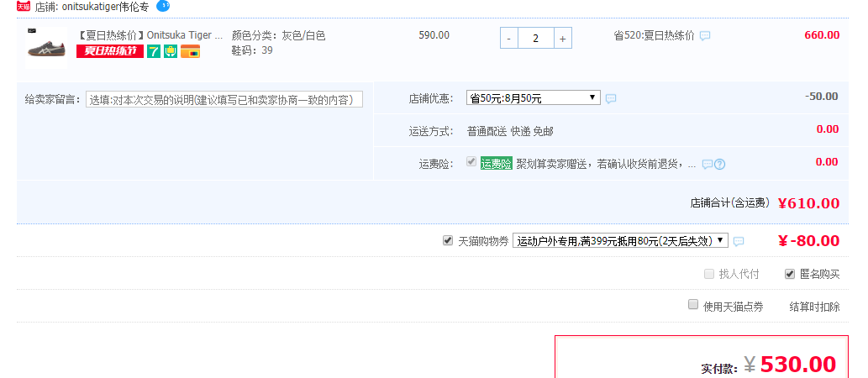Viewport: 868px width, 378px height.
Task: Click the 颜色分类：灰色/白色 text
Action: (278, 35)
